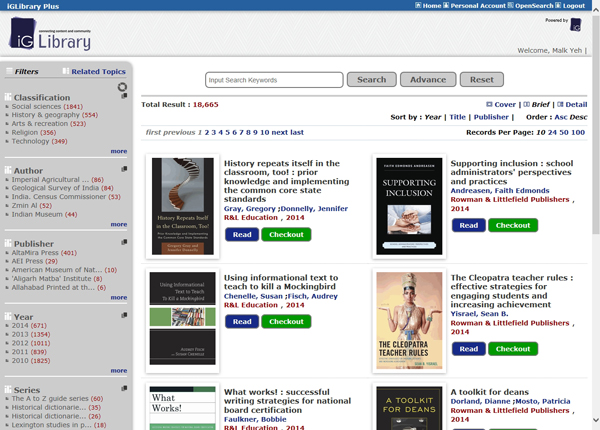Viewport: 600px width, 430px height.
Task: Open author Faulkner, Bobbie link
Action: (255, 419)
